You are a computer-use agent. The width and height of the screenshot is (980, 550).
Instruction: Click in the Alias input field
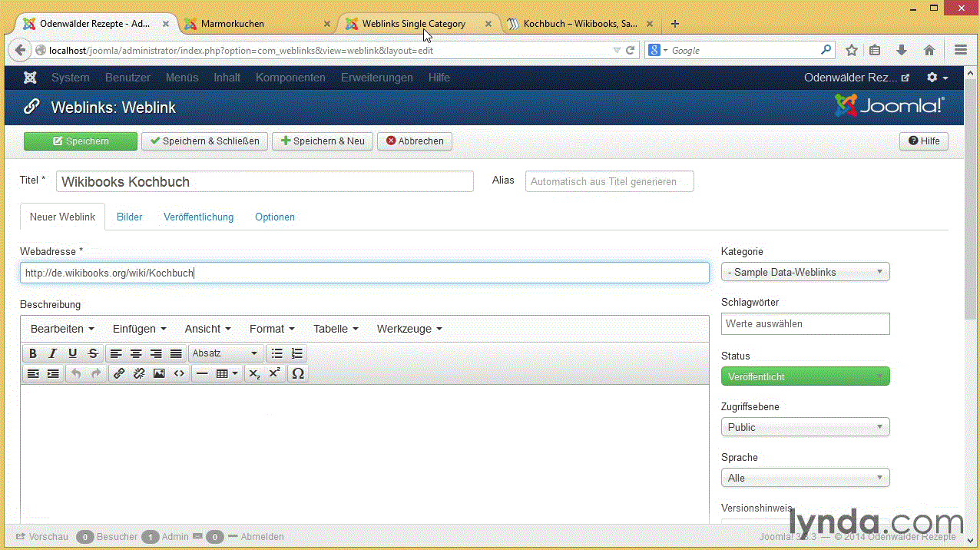click(609, 181)
